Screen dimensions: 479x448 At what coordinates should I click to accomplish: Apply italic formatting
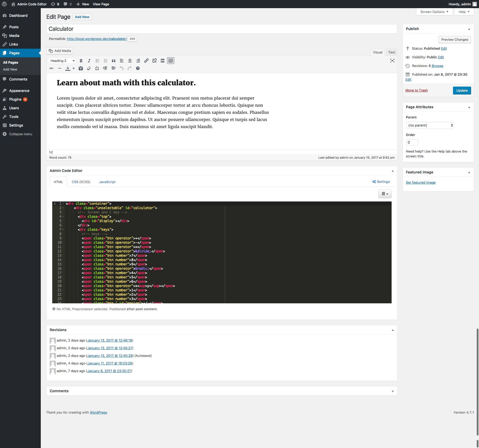coord(89,61)
